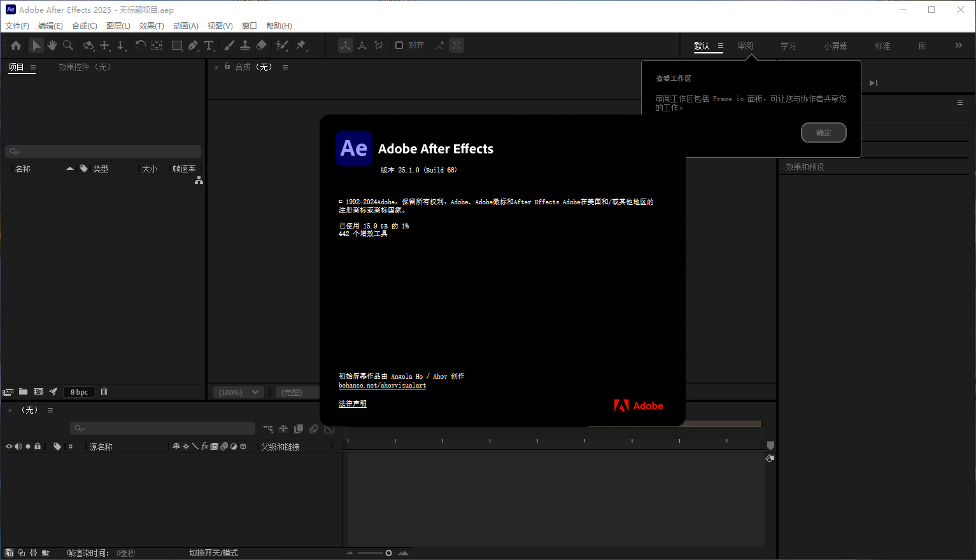The width and height of the screenshot is (976, 560).
Task: Click the 确定 button in the tooltip
Action: tap(824, 132)
